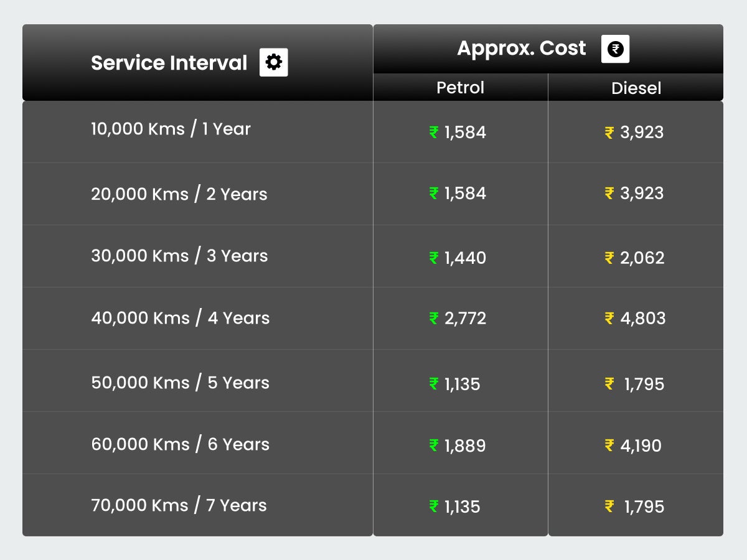Select the 60,000 Kms / 6 Years interval
This screenshot has height=560, width=747.
point(179,444)
